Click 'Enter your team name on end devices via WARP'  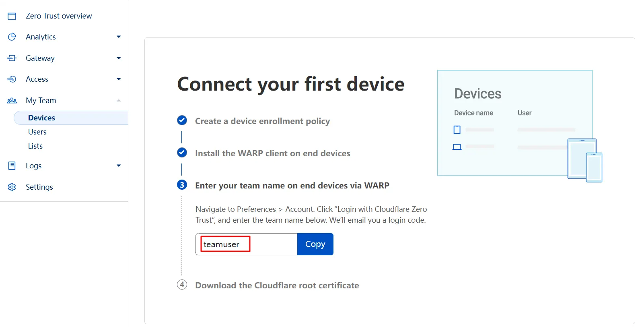(x=292, y=185)
